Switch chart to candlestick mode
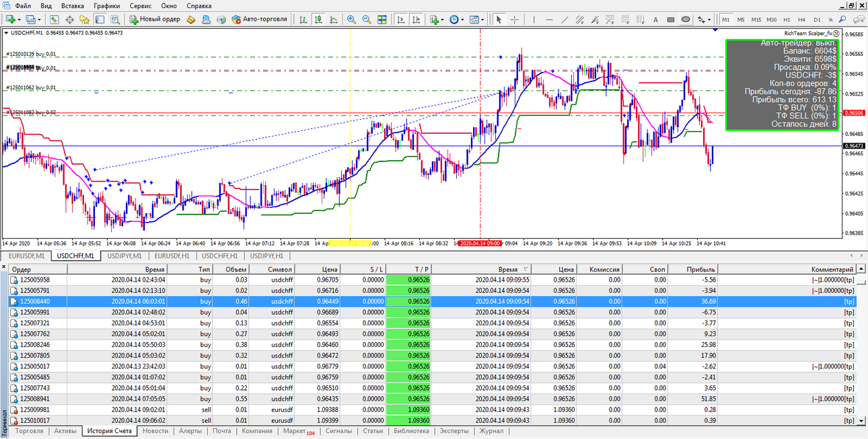The width and height of the screenshot is (868, 439). [318, 19]
